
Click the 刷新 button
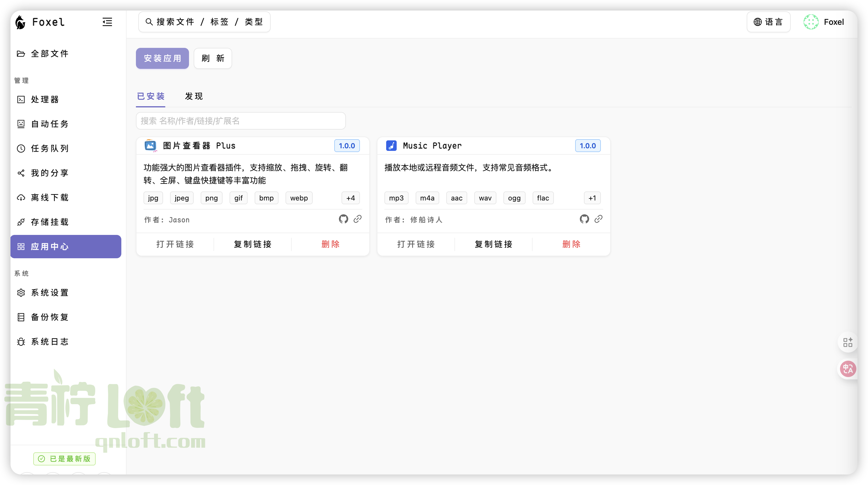point(212,58)
